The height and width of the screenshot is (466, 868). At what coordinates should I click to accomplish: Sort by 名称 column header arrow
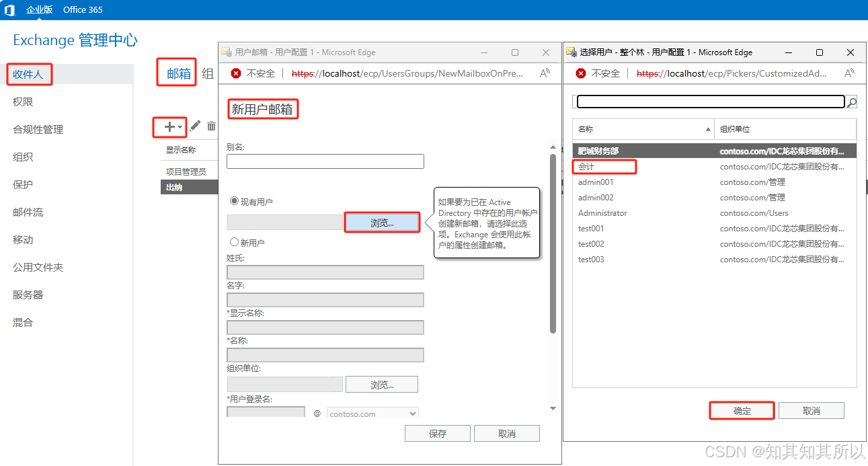tap(709, 129)
